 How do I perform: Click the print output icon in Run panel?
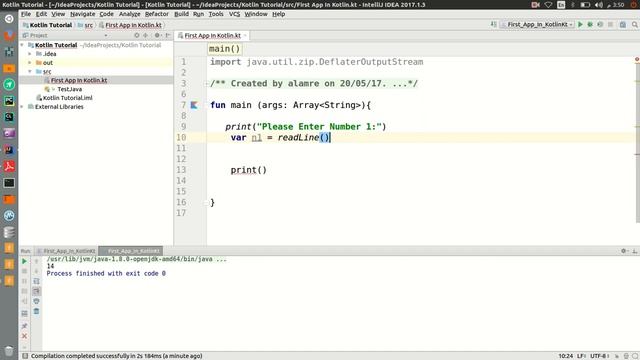tap(36, 301)
